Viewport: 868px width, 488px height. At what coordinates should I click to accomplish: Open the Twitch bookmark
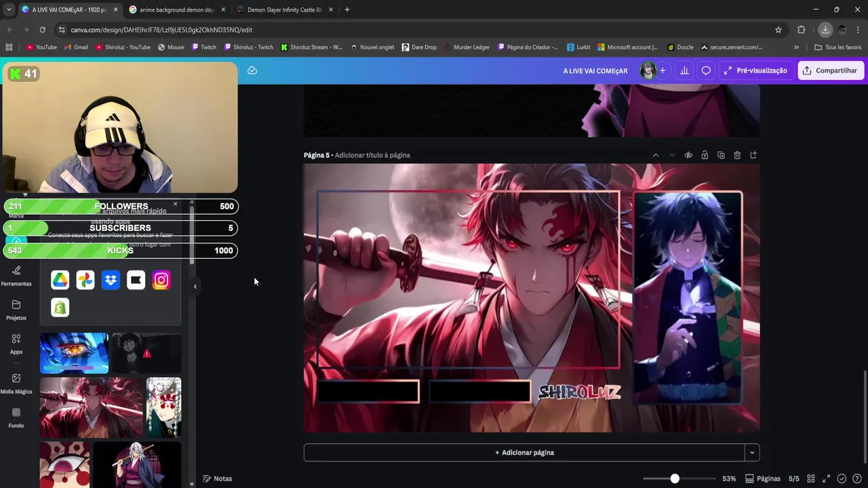click(x=204, y=47)
